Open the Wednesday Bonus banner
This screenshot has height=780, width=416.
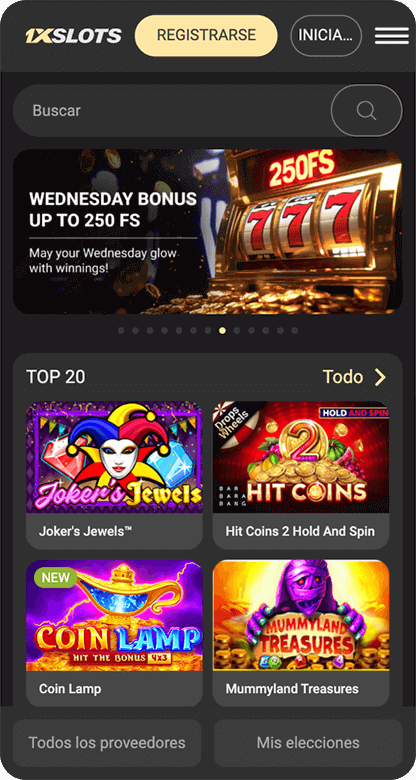[x=208, y=231]
